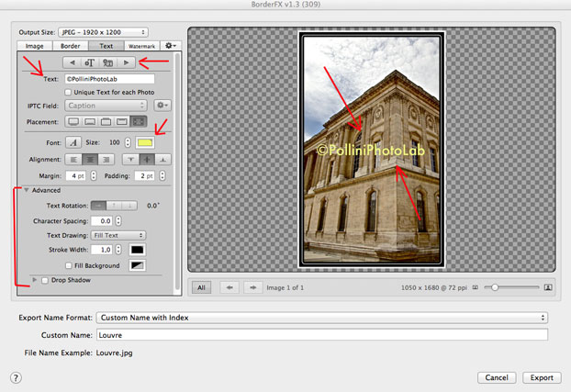571x392 pixels.
Task: Set Text Rotation upward
Action: pos(114,206)
